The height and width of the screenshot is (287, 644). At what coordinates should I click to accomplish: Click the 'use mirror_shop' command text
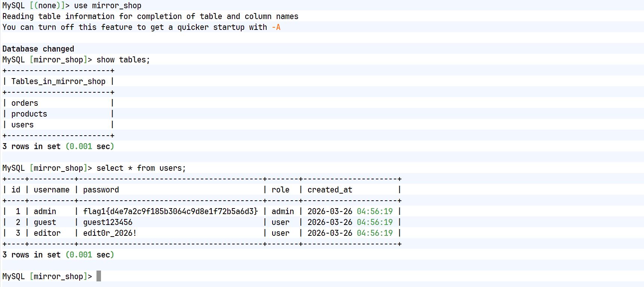108,6
